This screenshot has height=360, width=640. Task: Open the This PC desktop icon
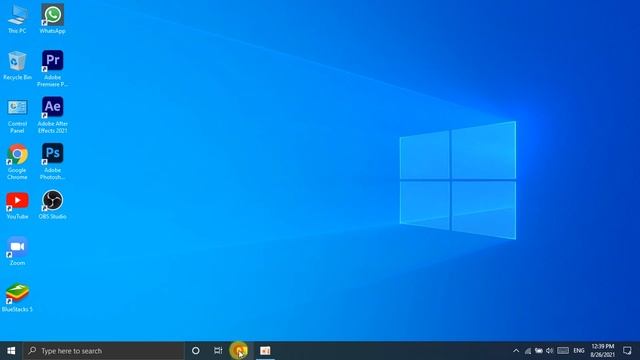[17, 19]
